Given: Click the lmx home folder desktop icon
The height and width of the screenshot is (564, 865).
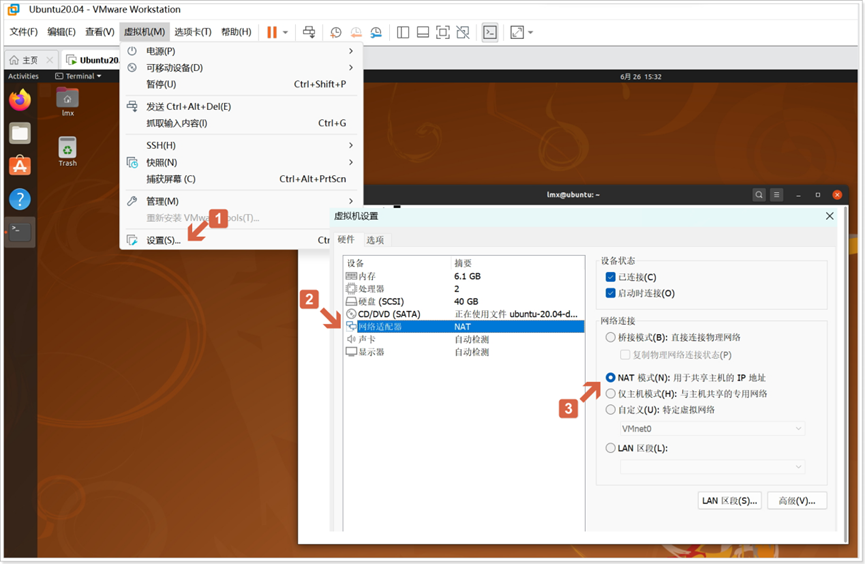Looking at the screenshot, I should [x=67, y=102].
